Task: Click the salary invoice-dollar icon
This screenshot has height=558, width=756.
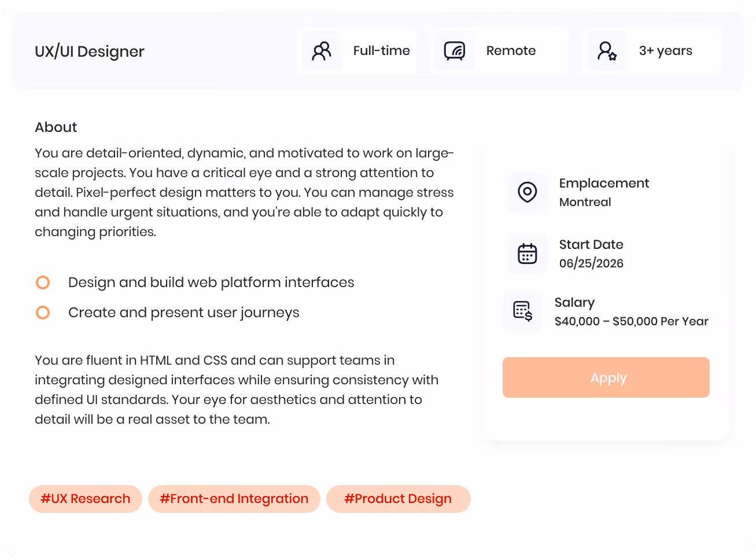Action: point(523,311)
